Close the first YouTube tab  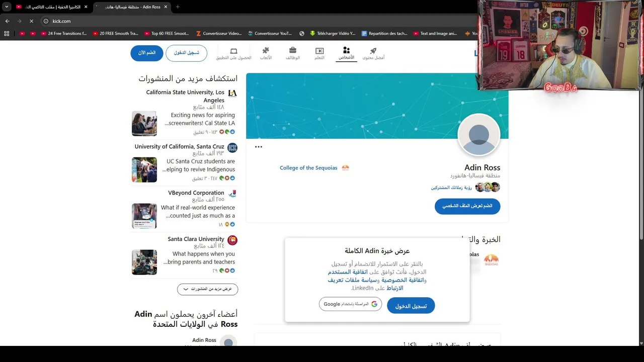[x=86, y=7]
